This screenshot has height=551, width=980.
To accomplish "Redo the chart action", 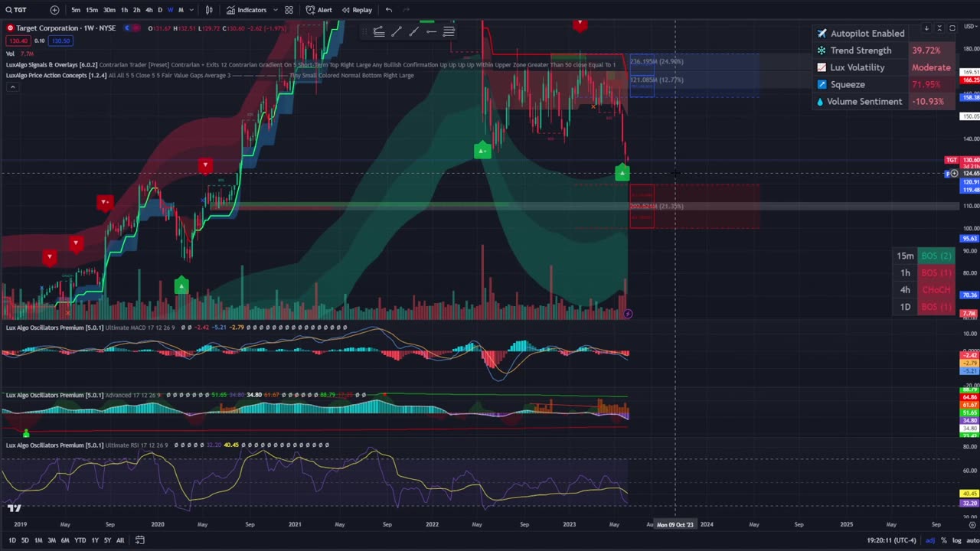I will coord(406,10).
